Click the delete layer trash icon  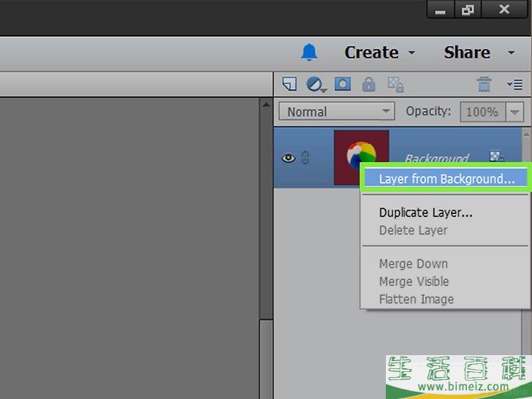click(484, 85)
